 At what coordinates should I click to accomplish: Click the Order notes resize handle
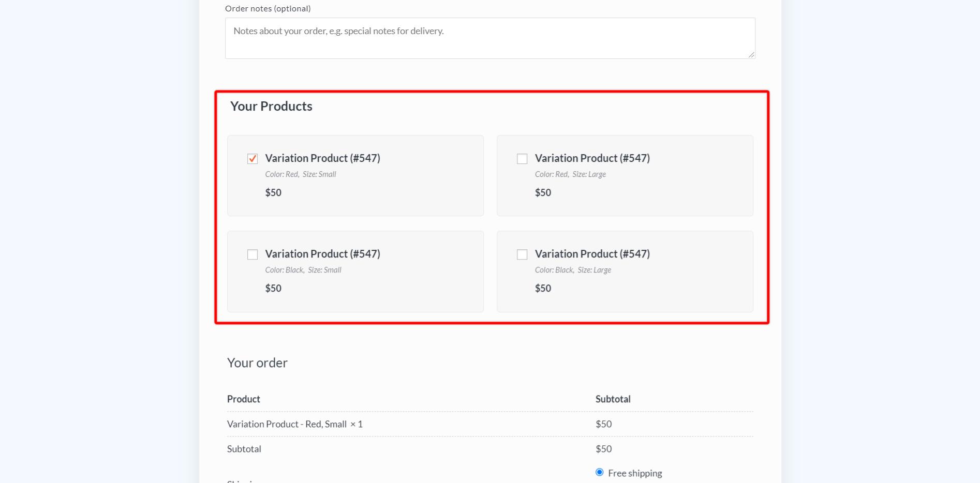(751, 55)
